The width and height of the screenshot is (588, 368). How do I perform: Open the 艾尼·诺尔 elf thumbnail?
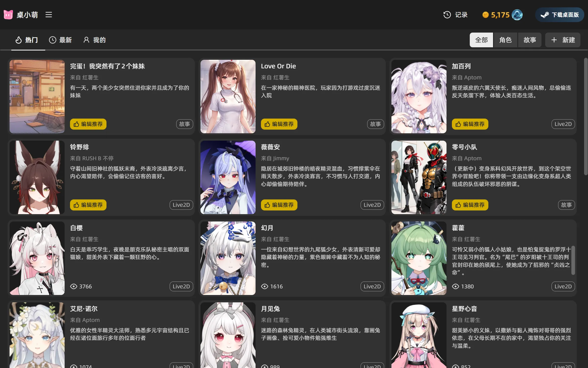coord(37,335)
